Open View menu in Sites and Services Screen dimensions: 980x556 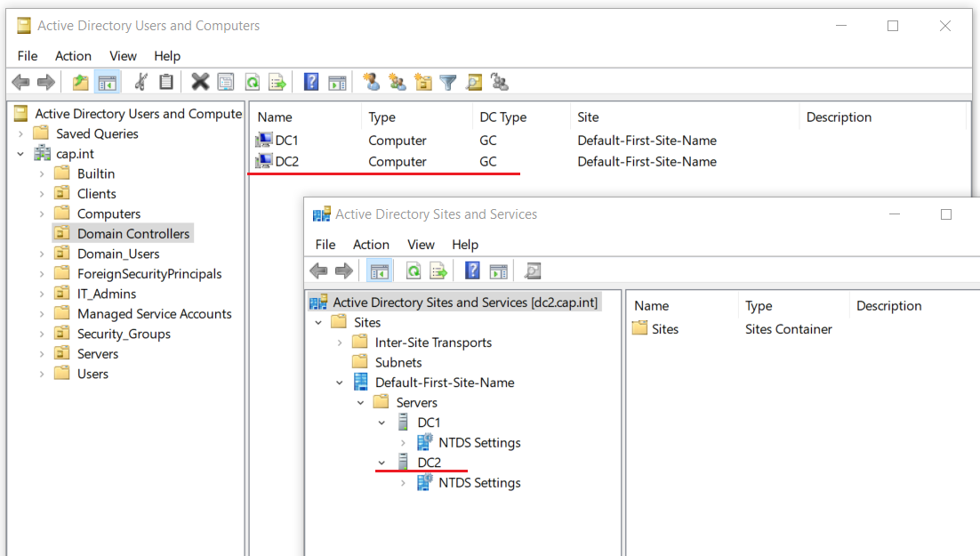(x=421, y=245)
